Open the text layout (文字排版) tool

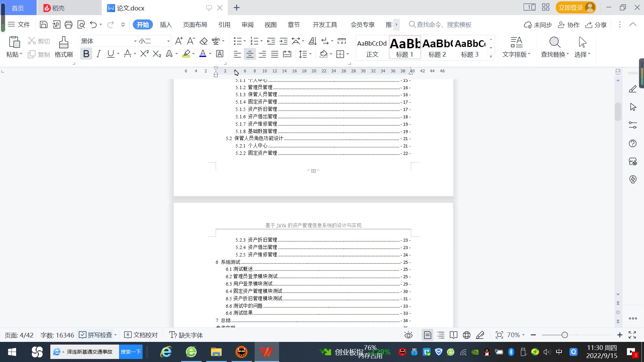[516, 47]
